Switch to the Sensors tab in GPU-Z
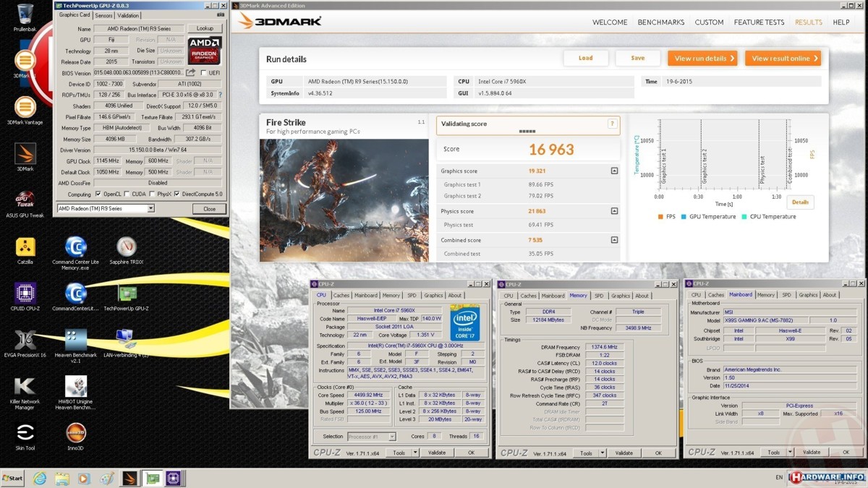 click(103, 15)
